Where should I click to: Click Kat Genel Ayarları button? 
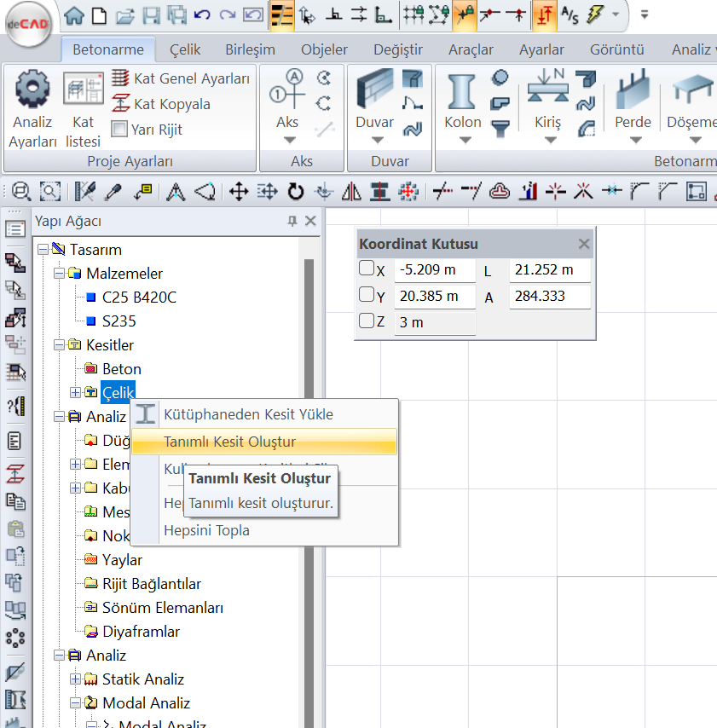[x=181, y=78]
